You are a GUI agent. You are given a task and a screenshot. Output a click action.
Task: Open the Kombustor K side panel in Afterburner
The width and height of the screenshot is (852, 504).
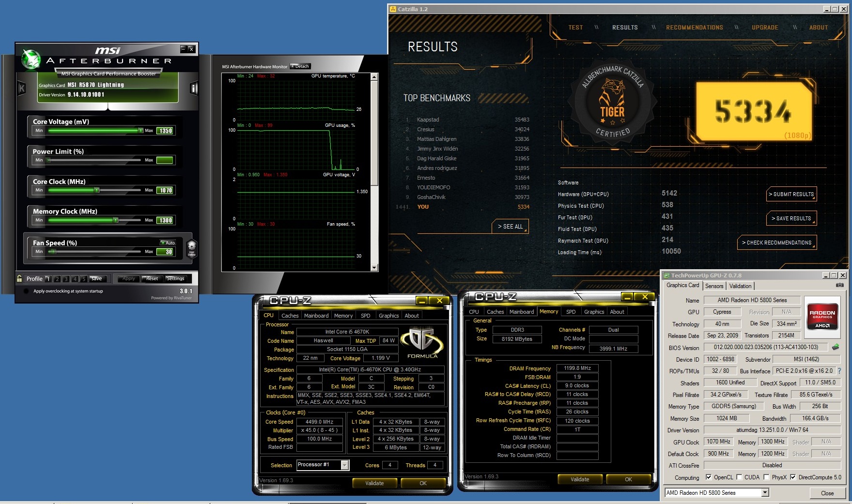coord(21,88)
